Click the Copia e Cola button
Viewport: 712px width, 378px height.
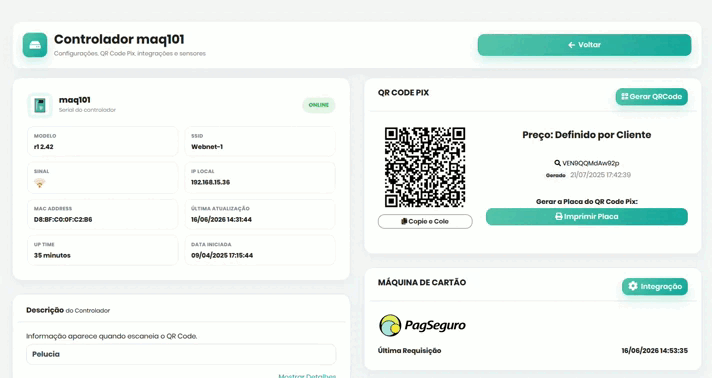[425, 221]
